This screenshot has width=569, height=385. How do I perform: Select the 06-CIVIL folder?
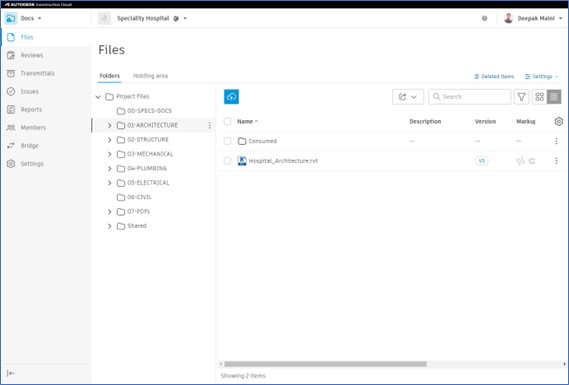(x=139, y=197)
